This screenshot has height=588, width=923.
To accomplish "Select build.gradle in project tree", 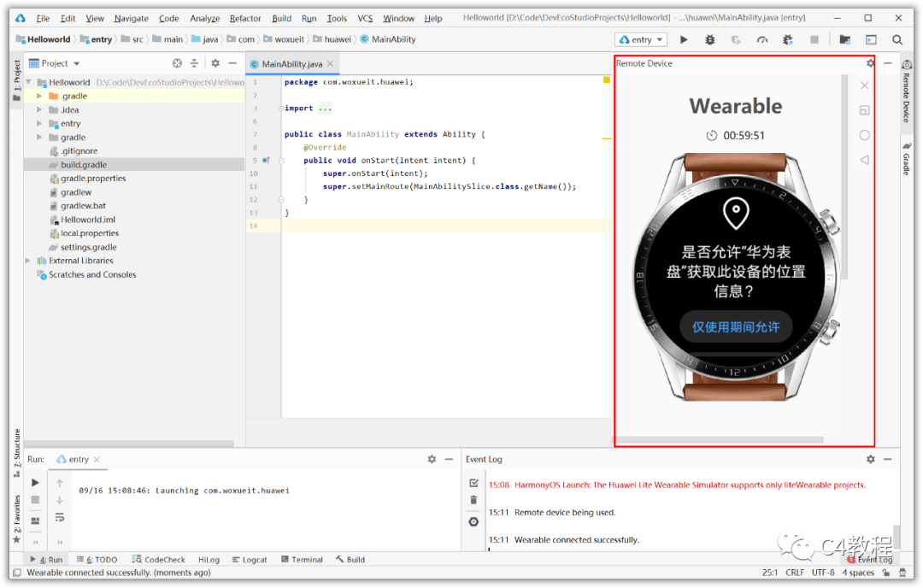I will [x=84, y=165].
